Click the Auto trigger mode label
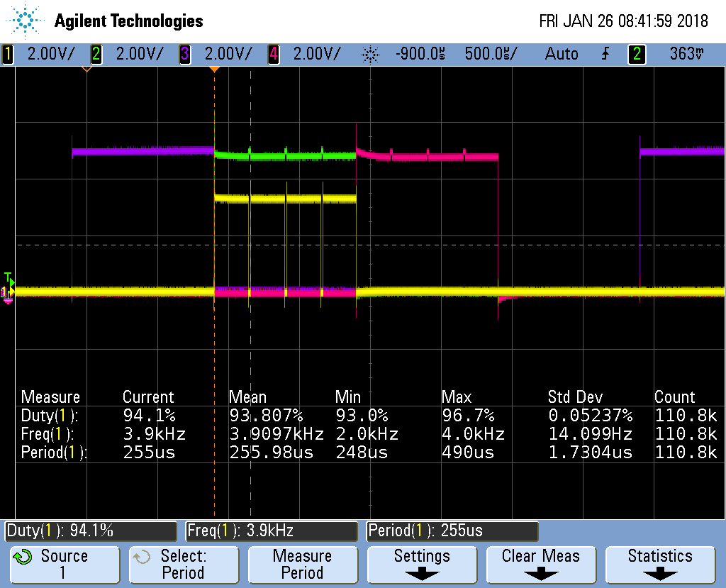The image size is (726, 588). [562, 54]
